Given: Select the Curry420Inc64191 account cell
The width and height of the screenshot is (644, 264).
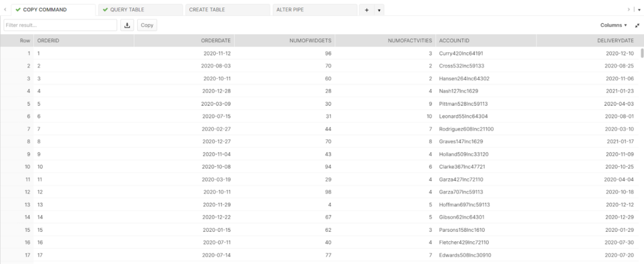Looking at the screenshot, I should (461, 53).
